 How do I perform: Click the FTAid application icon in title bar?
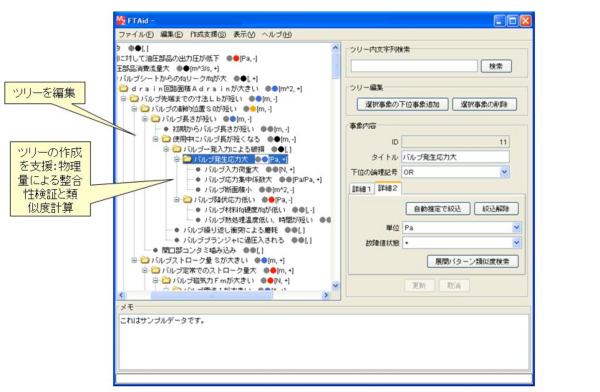click(x=121, y=20)
